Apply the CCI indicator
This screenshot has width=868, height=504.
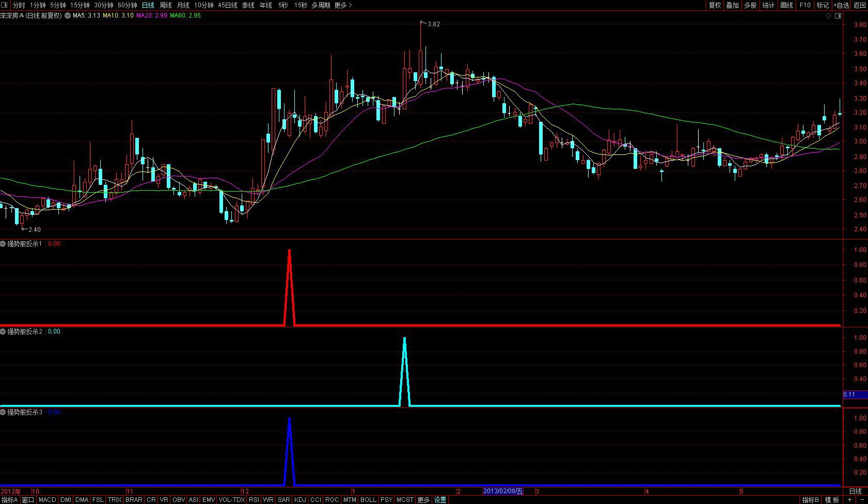tap(316, 500)
